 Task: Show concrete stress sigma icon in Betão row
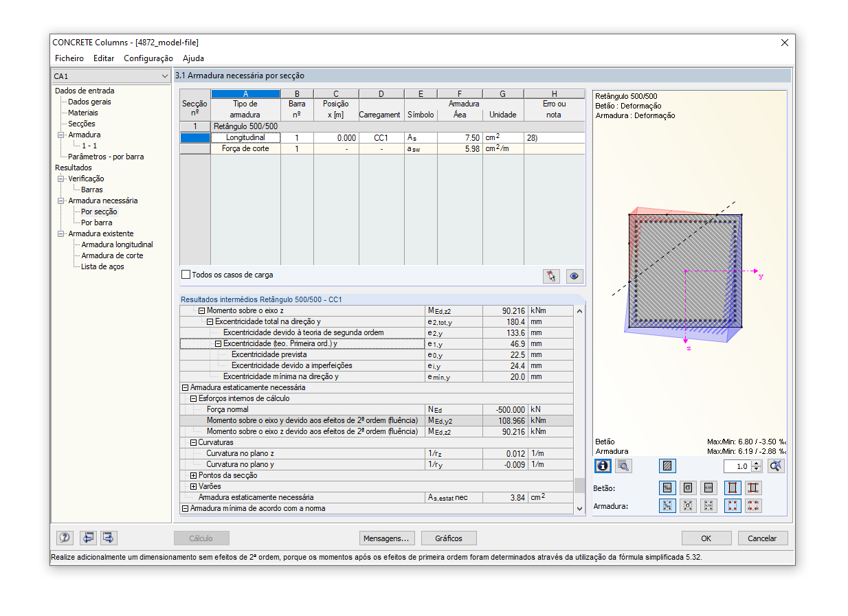click(x=689, y=488)
